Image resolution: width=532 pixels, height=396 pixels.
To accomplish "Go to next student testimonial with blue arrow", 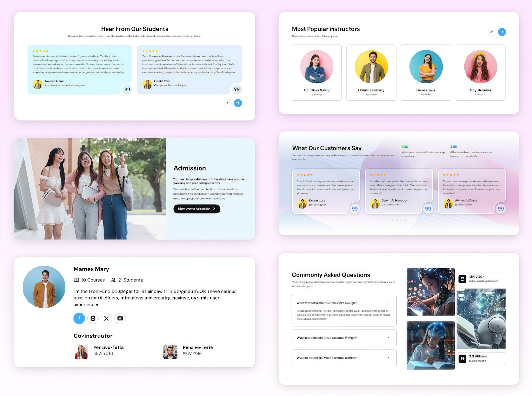I will click(238, 103).
